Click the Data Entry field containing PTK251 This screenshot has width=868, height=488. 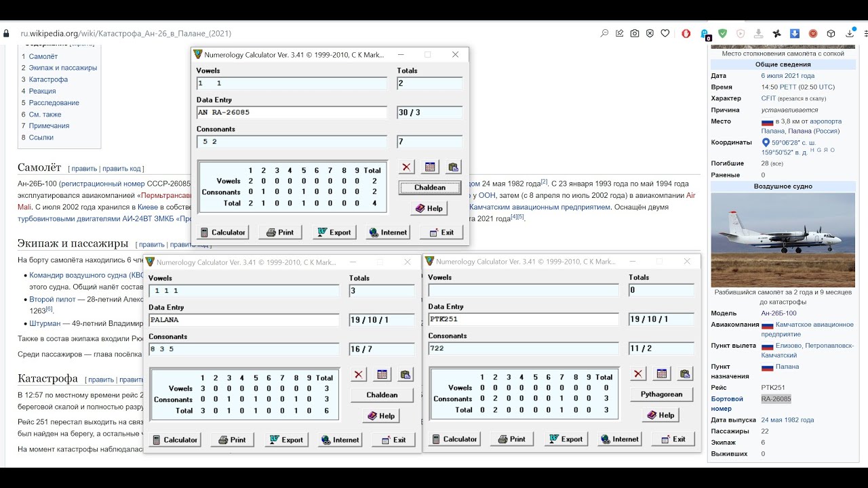[x=524, y=319]
